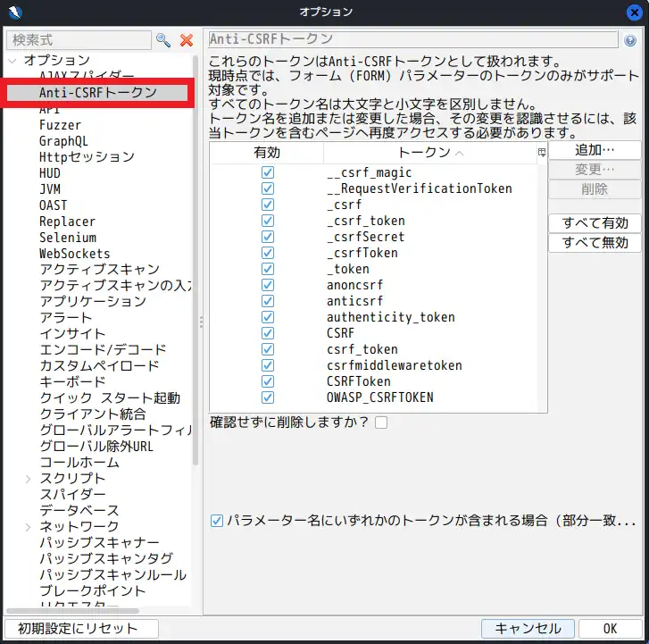Expand the ネットワーク tree node
This screenshot has width=649, height=644.
tap(29, 527)
